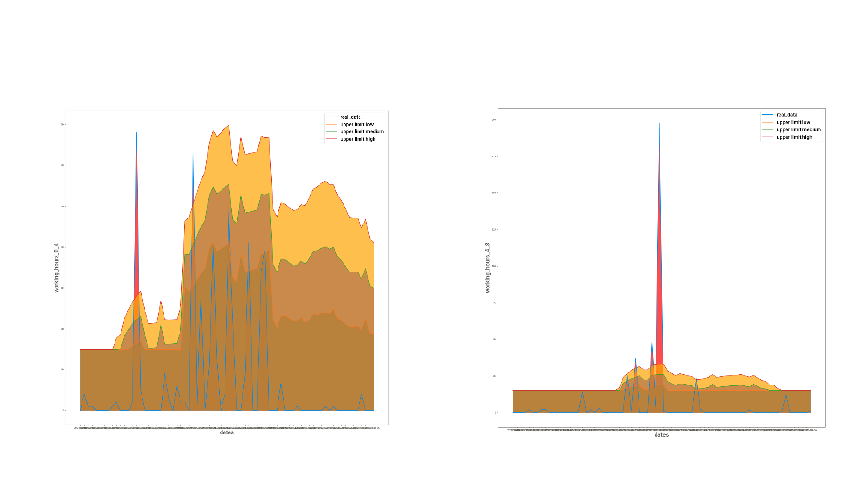Click the red line swatch in left chart legend
The height and width of the screenshot is (480, 868).
click(x=331, y=139)
